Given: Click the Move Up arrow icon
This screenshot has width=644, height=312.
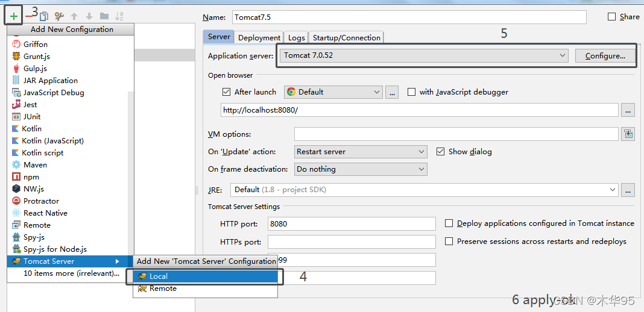Looking at the screenshot, I should [74, 16].
